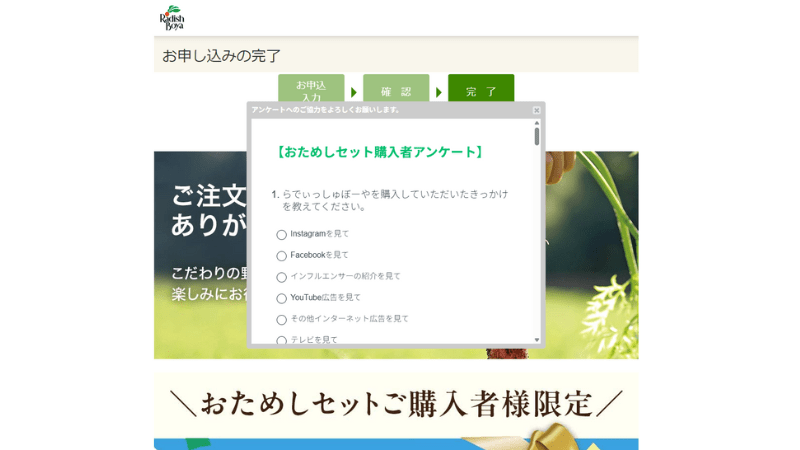Select the 'Facebookを見て' radio option
This screenshot has height=450, width=800.
click(x=281, y=256)
